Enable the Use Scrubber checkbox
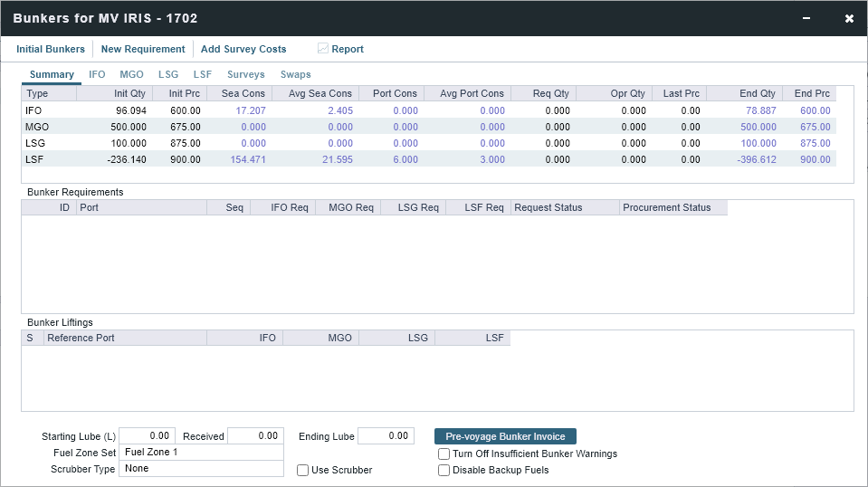This screenshot has height=487, width=868. point(303,470)
